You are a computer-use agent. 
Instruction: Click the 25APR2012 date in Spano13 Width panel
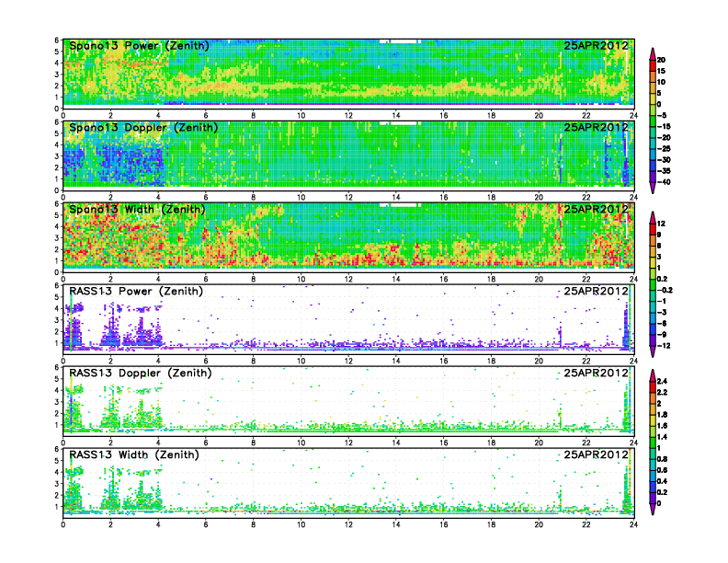pyautogui.click(x=596, y=210)
